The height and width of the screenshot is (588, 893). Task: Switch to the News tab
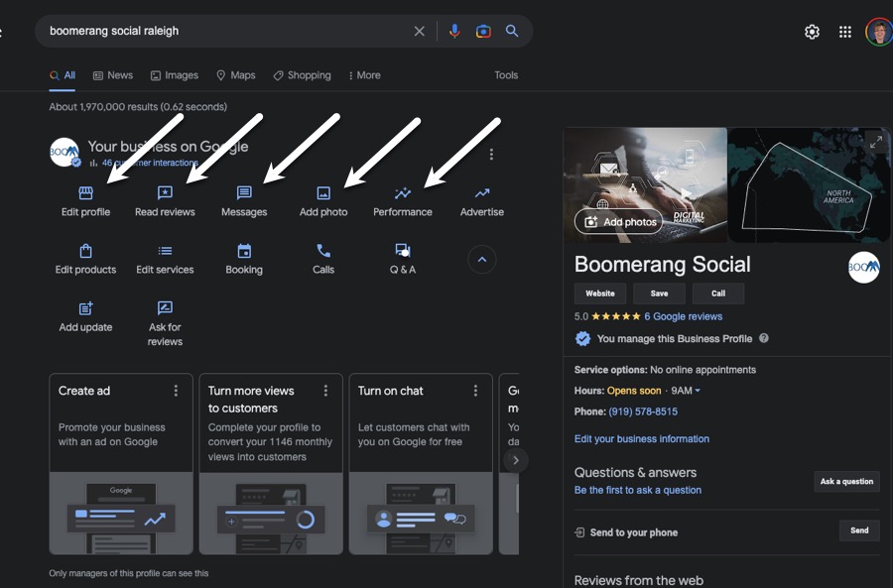[x=113, y=75]
